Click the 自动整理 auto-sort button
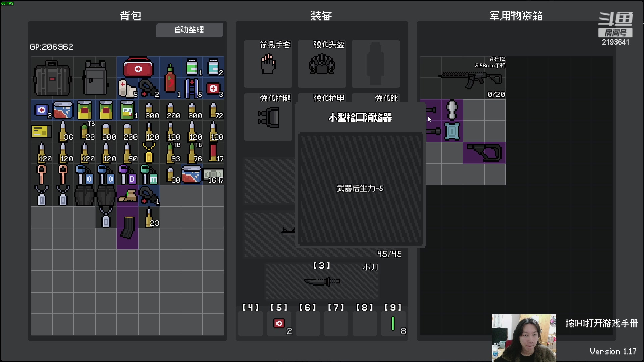Image resolution: width=644 pixels, height=362 pixels. tap(190, 30)
